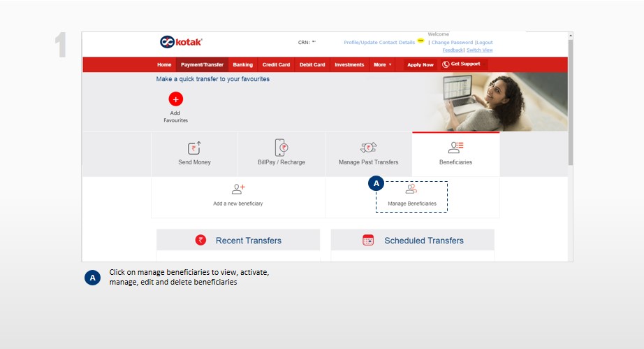Image resolution: width=644 pixels, height=349 pixels.
Task: Click the BillPay / Recharge phone icon
Action: (x=281, y=148)
